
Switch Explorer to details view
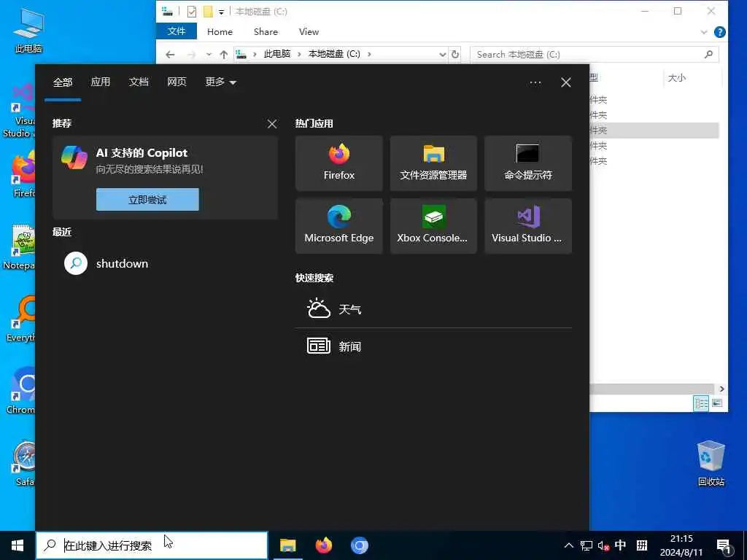pos(701,403)
